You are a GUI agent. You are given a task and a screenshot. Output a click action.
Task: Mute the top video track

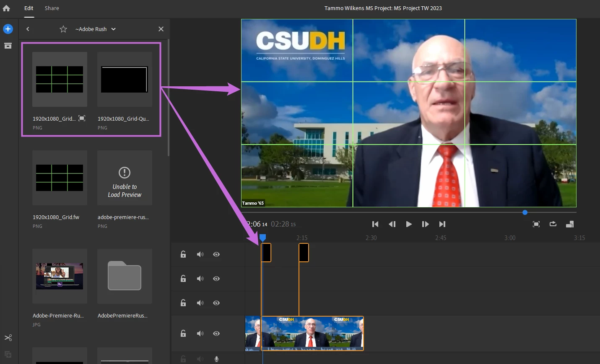[200, 254]
